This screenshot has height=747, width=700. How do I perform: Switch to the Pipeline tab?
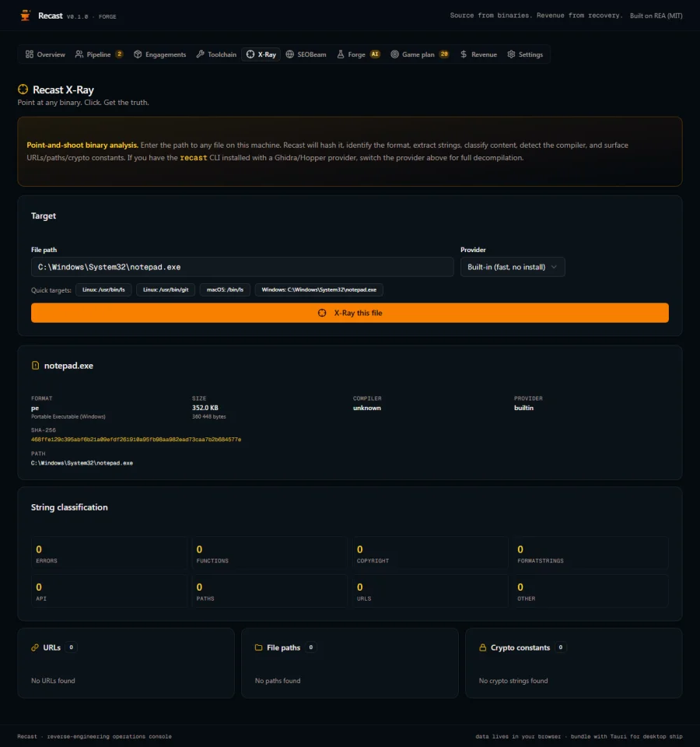pos(99,54)
